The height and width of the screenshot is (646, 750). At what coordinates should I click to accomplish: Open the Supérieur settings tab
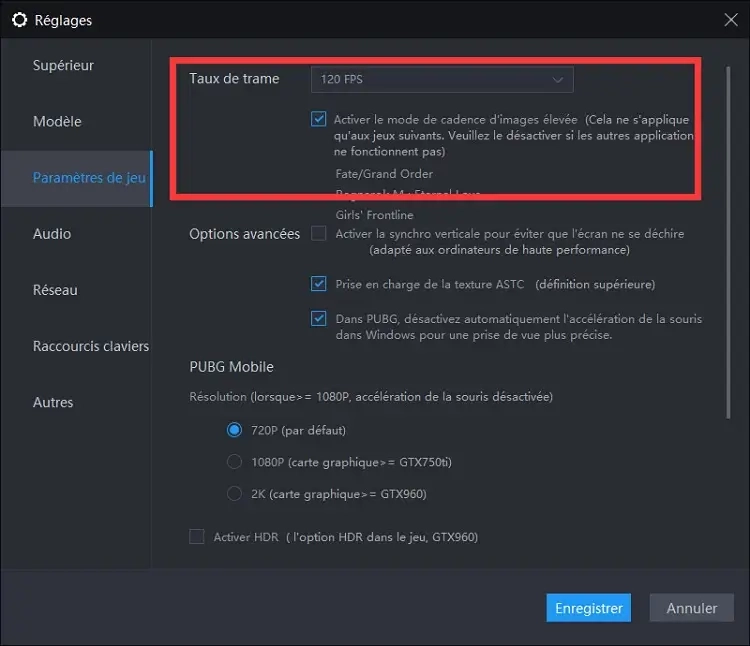63,65
